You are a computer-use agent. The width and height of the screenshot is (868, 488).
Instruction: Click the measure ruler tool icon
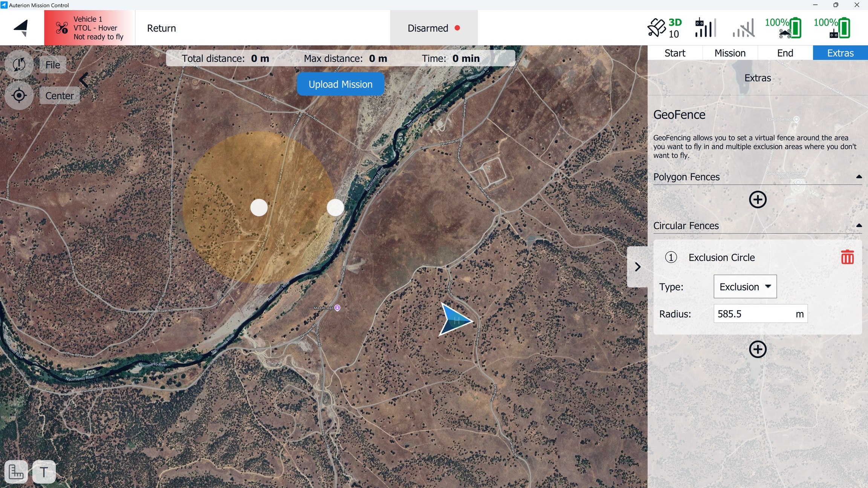click(16, 471)
